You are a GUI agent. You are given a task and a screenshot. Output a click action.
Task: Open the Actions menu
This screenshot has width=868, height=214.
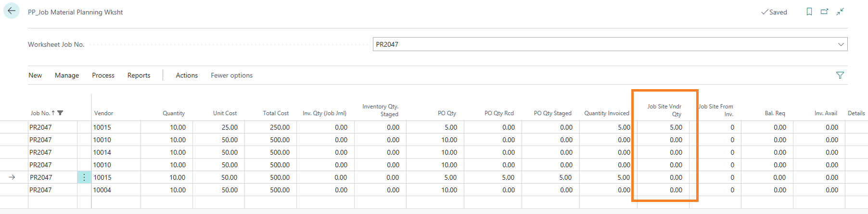(x=187, y=75)
